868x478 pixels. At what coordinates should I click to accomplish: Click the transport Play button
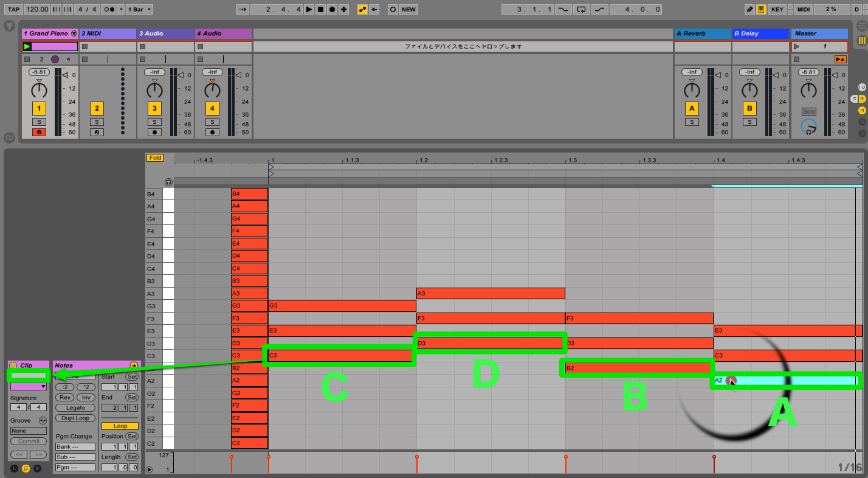point(309,10)
